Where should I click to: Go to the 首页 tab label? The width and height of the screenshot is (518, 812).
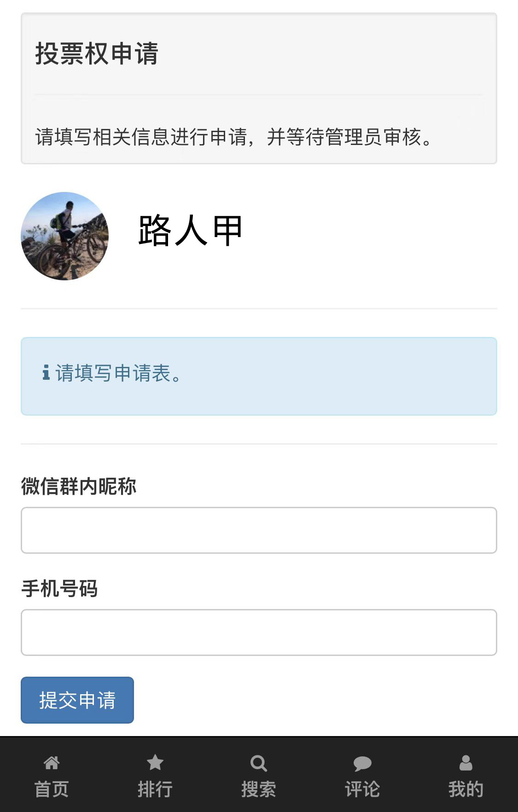(52, 789)
